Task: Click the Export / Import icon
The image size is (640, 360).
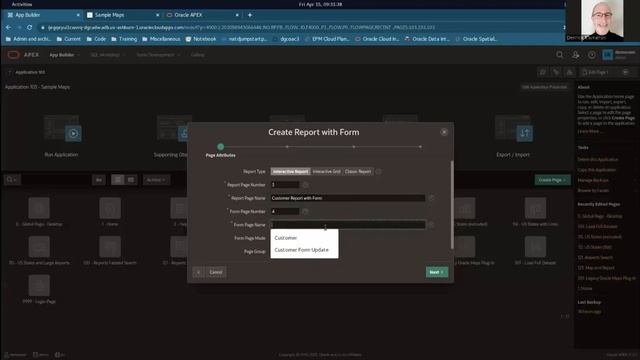Action: click(513, 129)
